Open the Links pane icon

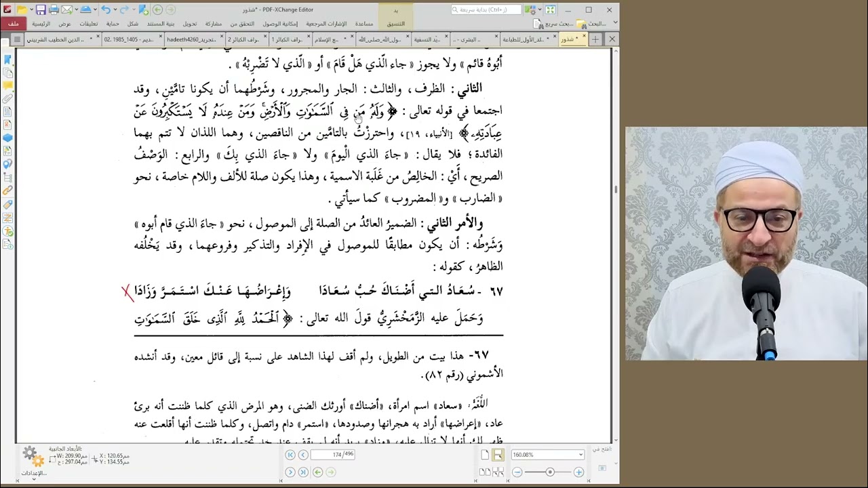tap(7, 191)
